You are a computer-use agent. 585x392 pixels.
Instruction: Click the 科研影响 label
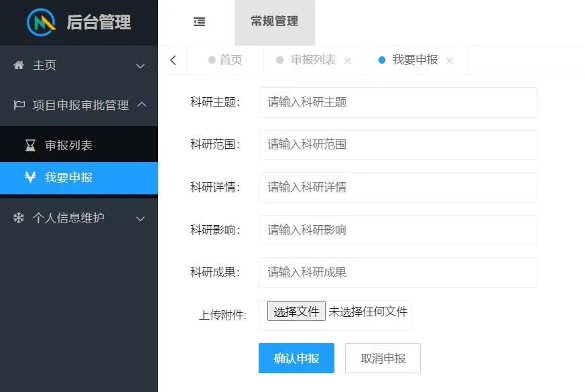[x=215, y=230]
